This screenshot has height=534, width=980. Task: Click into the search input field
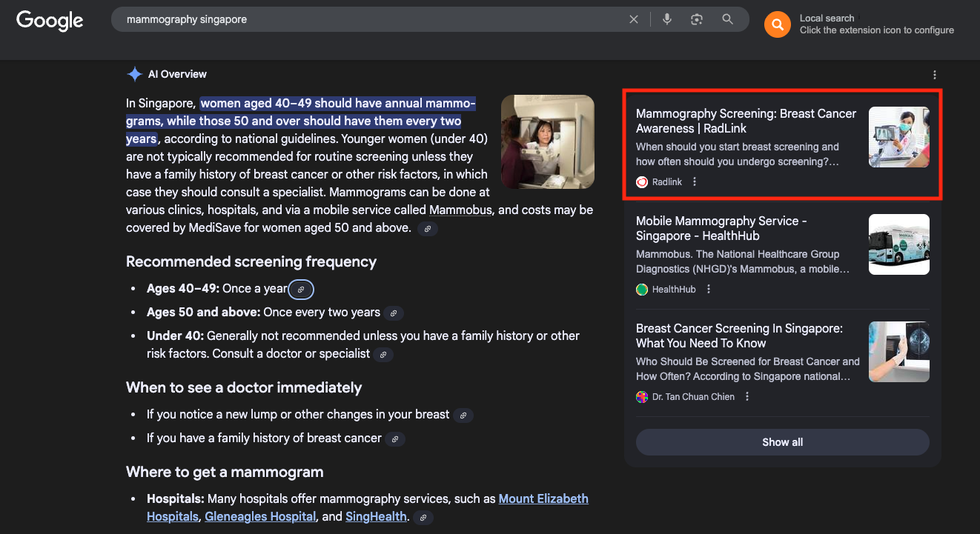coord(371,20)
